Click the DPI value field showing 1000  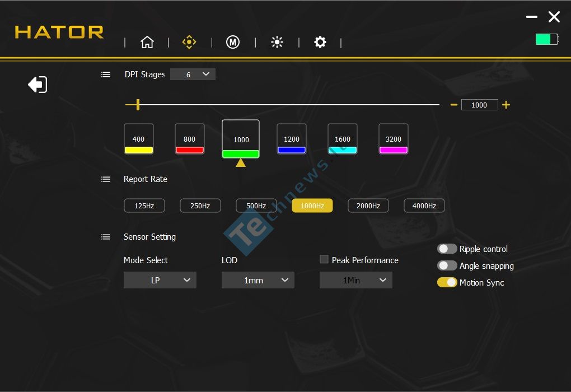point(479,105)
